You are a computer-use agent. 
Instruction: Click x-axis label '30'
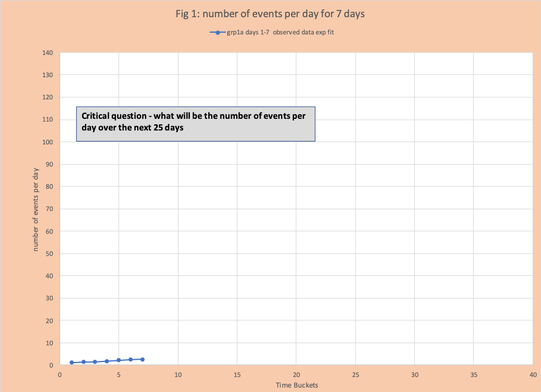[414, 375]
